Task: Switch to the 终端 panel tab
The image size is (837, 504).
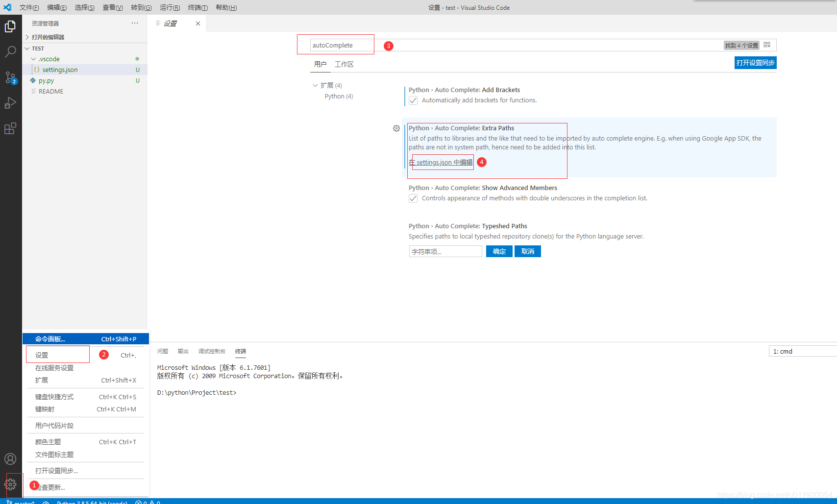Action: (x=241, y=351)
